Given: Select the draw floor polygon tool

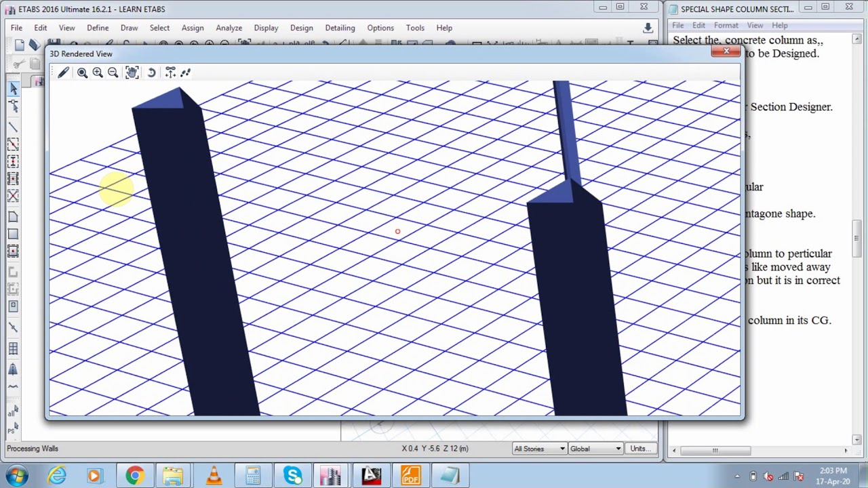Looking at the screenshot, I should point(13,217).
